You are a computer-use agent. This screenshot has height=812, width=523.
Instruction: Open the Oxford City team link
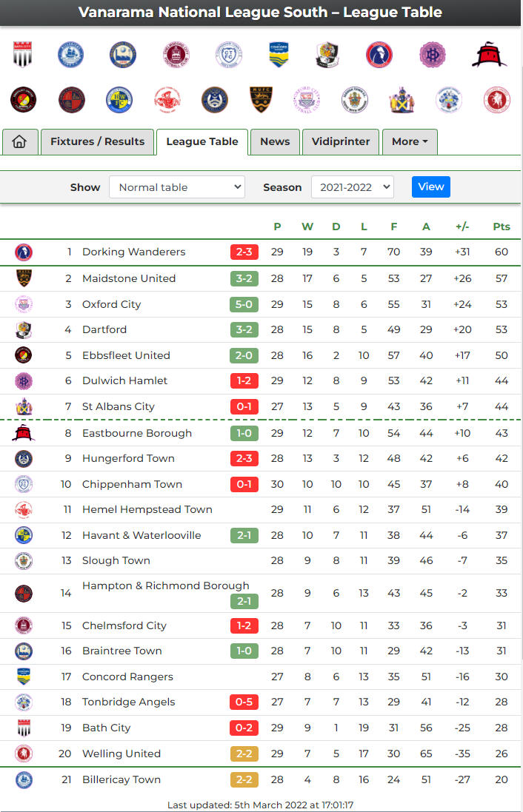tap(111, 304)
